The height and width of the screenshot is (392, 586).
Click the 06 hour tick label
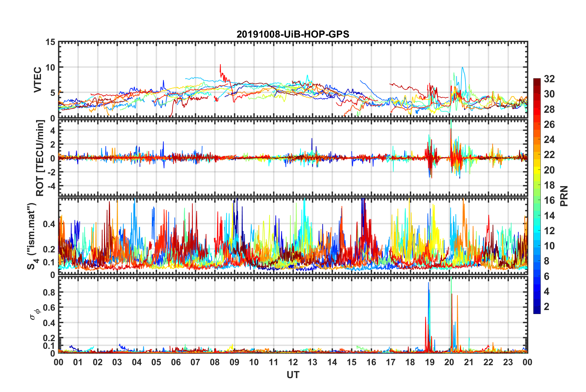(x=176, y=362)
